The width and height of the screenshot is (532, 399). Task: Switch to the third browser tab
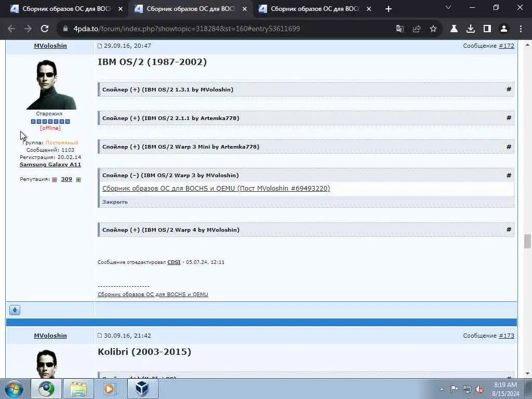(314, 9)
